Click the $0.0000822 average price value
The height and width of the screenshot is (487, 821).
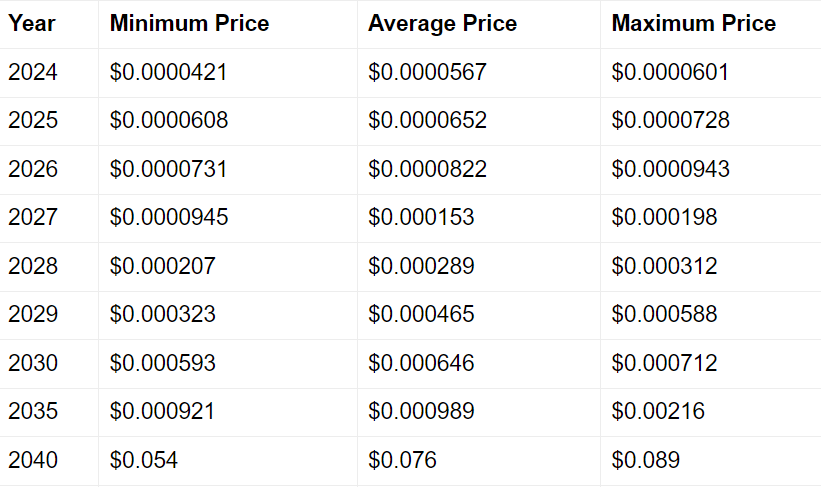click(x=427, y=169)
